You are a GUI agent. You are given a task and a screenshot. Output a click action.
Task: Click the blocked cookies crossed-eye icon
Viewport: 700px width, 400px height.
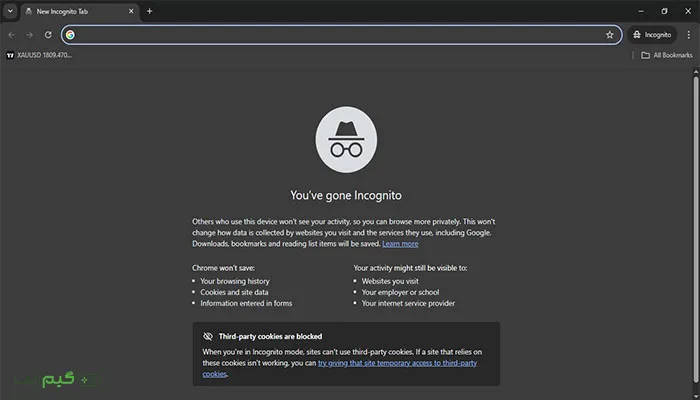[x=208, y=337]
